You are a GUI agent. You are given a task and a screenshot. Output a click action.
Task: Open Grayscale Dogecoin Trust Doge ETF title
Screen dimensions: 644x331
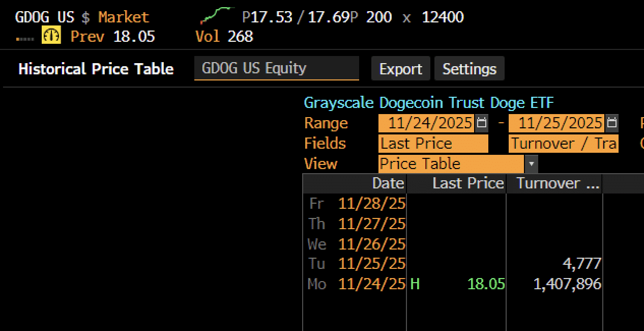tap(428, 103)
